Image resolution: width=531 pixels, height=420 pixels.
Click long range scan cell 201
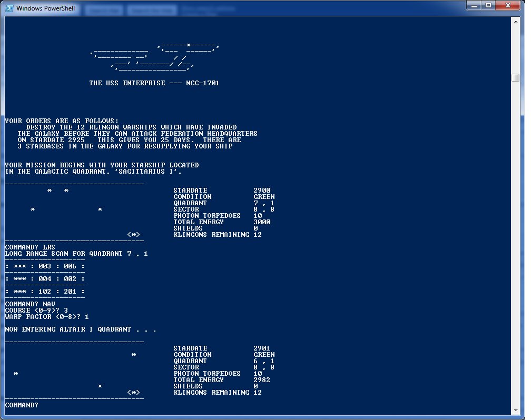(x=70, y=292)
